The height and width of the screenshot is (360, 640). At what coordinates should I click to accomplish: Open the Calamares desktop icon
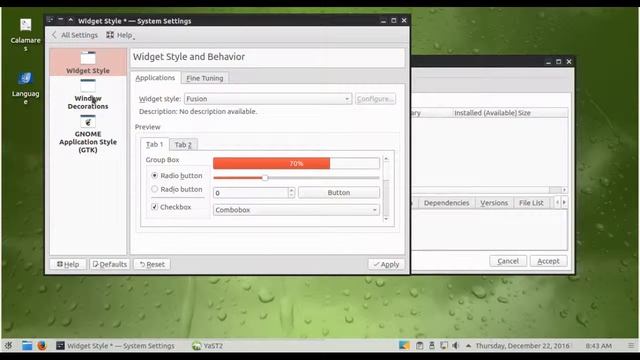click(25, 34)
